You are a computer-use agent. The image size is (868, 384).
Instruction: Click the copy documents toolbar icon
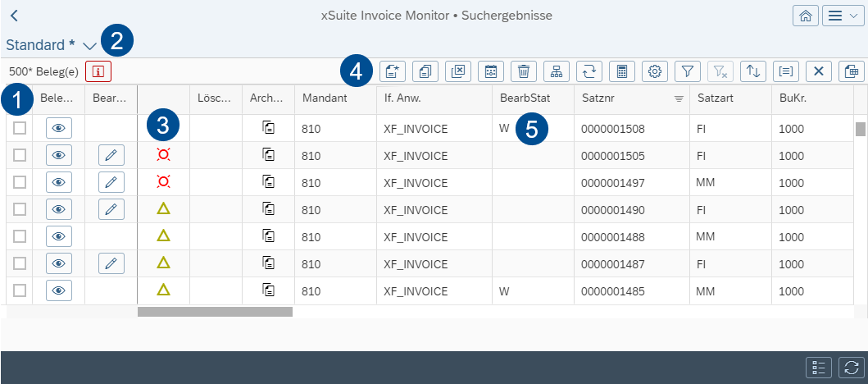[425, 71]
